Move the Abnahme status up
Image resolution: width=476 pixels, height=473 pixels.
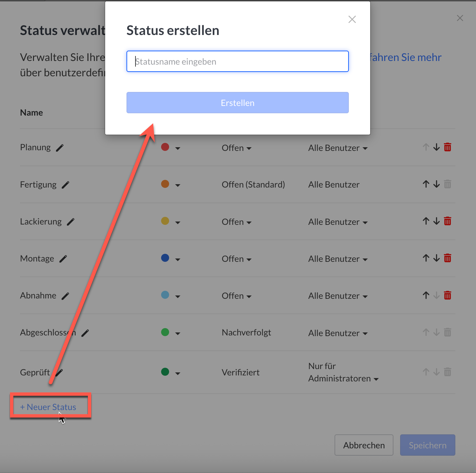point(426,295)
